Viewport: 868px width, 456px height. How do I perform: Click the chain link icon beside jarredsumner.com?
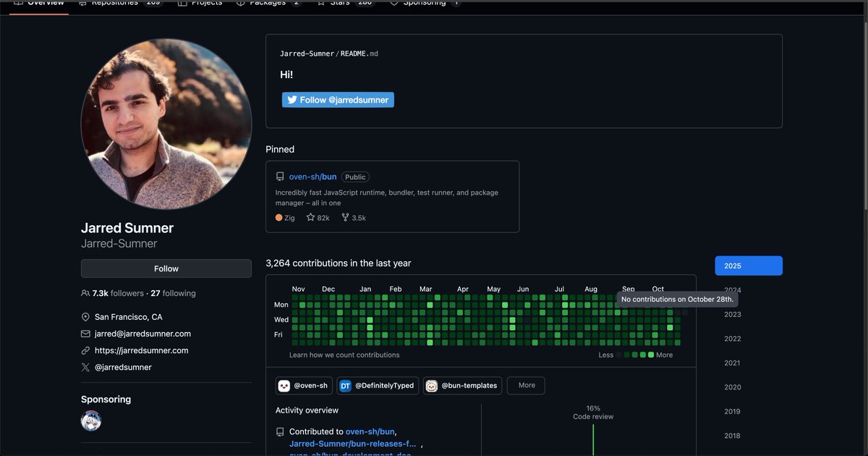[x=85, y=350]
